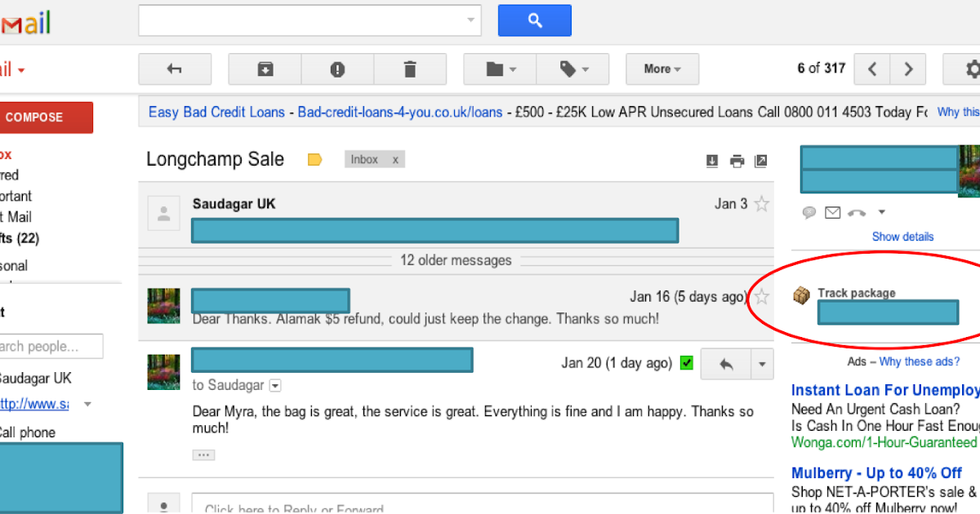980x514 pixels.
Task: Star the Jan 3 Saudagar message
Action: click(762, 204)
